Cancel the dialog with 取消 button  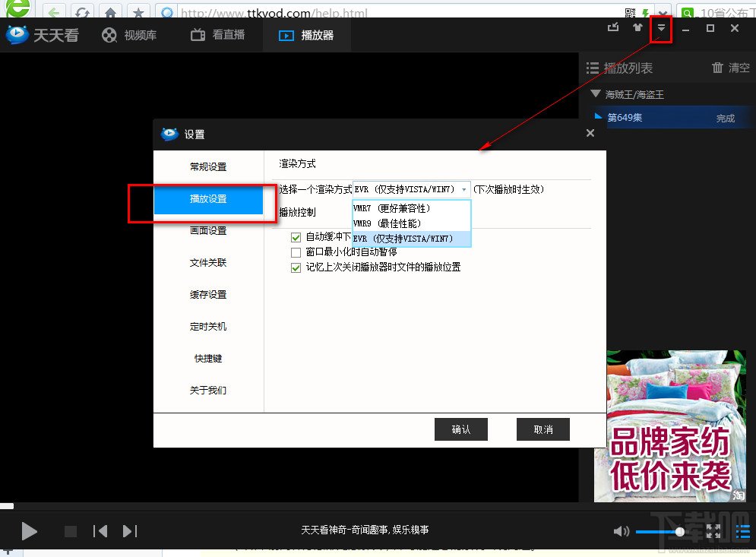click(542, 429)
